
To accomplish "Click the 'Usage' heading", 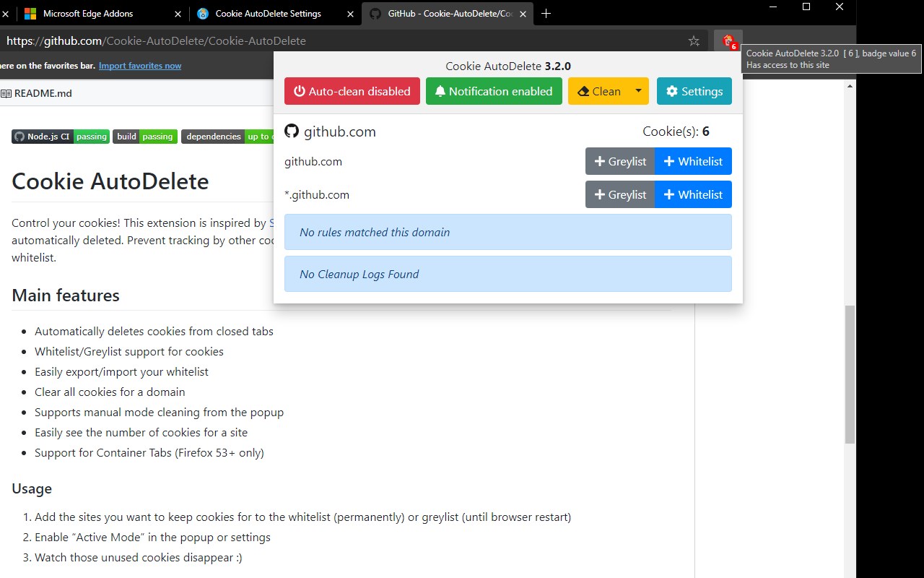I will [32, 488].
